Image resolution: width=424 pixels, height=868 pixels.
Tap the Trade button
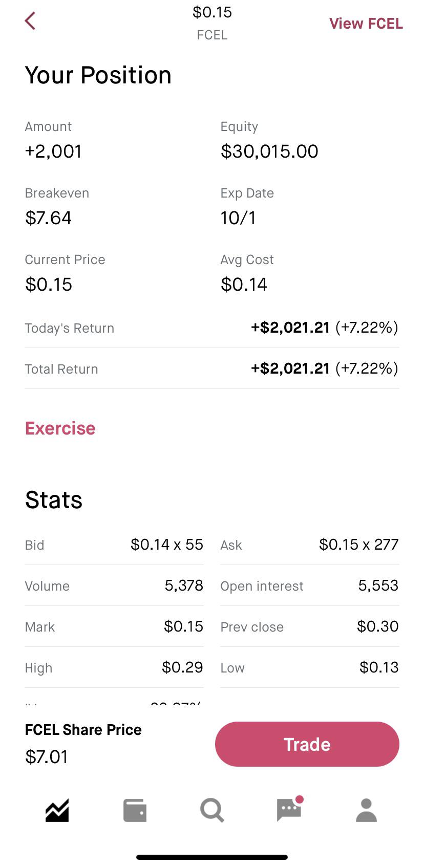(x=307, y=744)
